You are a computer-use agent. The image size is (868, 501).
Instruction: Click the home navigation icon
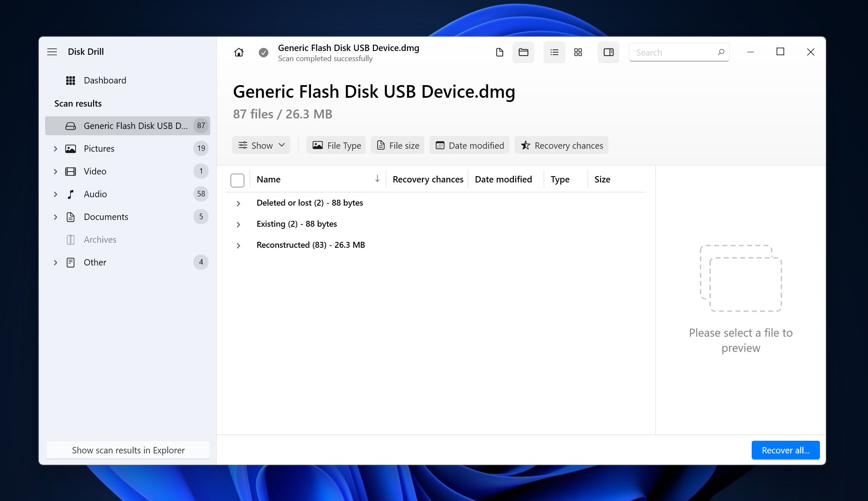[238, 52]
